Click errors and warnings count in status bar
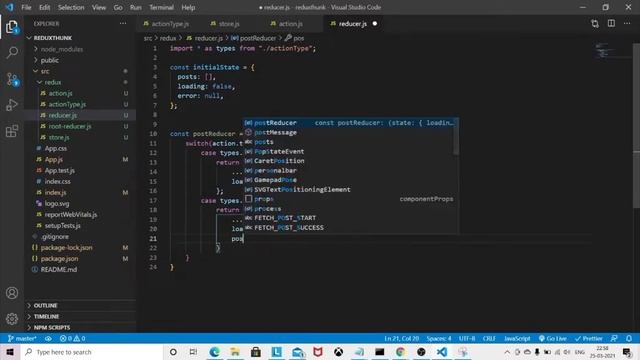The image size is (640, 360). coord(72,338)
